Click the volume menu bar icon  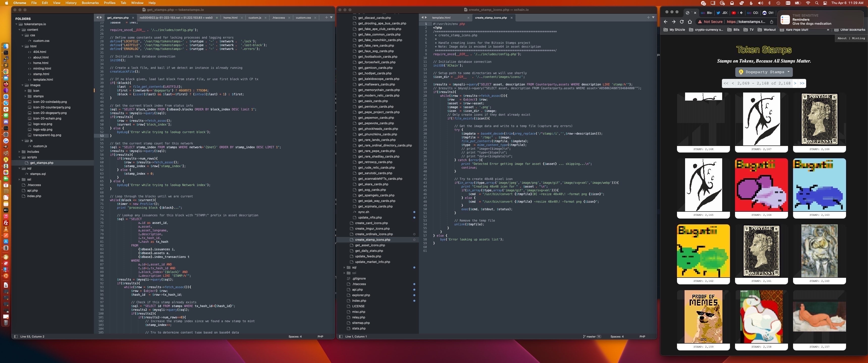pyautogui.click(x=761, y=3)
